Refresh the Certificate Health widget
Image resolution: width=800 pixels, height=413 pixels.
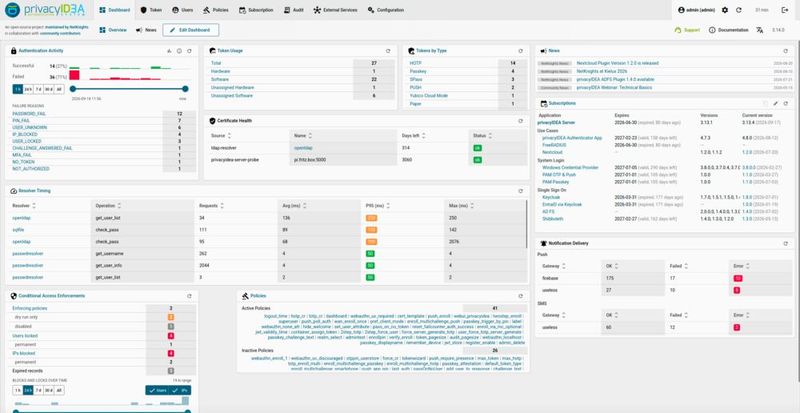tap(520, 121)
